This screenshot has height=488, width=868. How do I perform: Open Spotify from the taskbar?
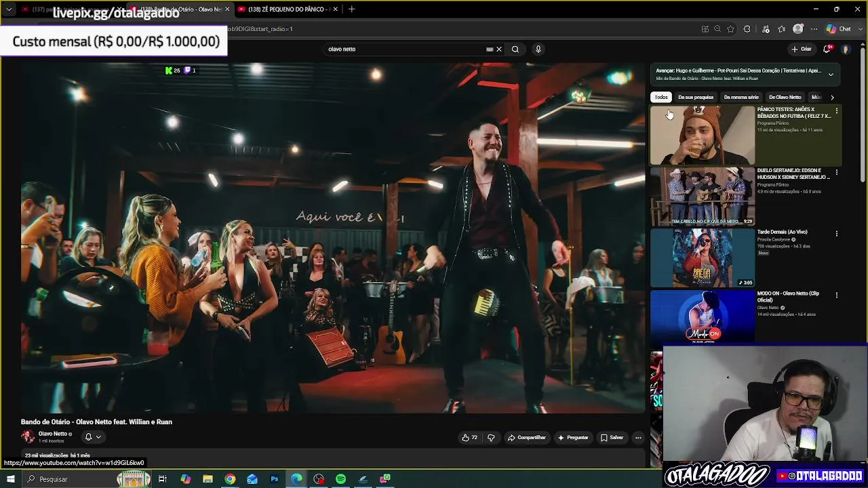[x=340, y=479]
